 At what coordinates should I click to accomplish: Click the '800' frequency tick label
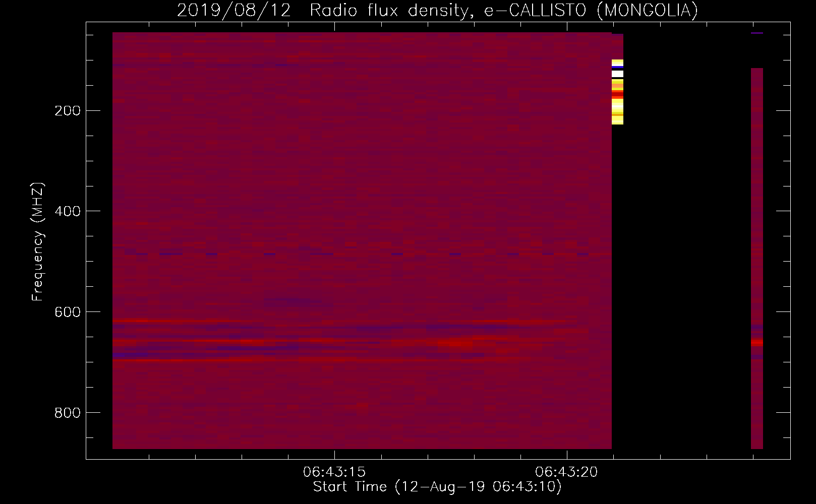68,413
